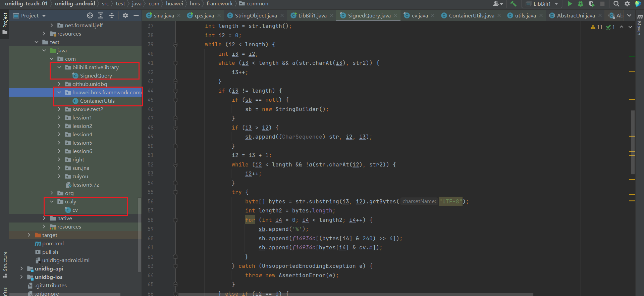
Task: Click the Build project hammer icon
Action: 513,4
